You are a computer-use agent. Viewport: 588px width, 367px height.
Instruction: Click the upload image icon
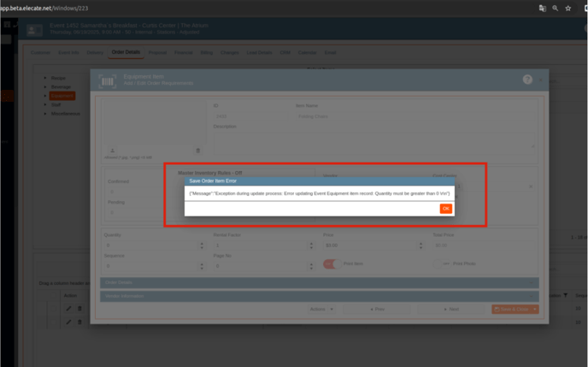tap(110, 151)
